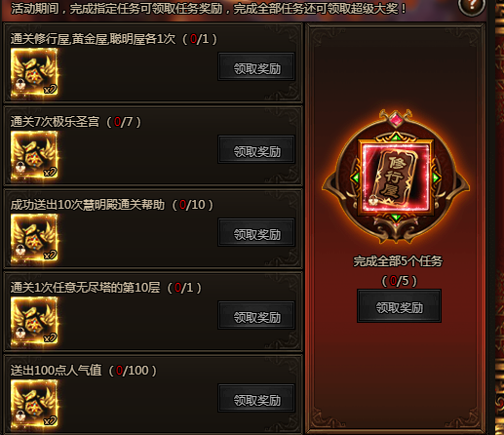Click the 0/5 overall progress counter
Viewport: 504px width, 435px height.
[399, 281]
